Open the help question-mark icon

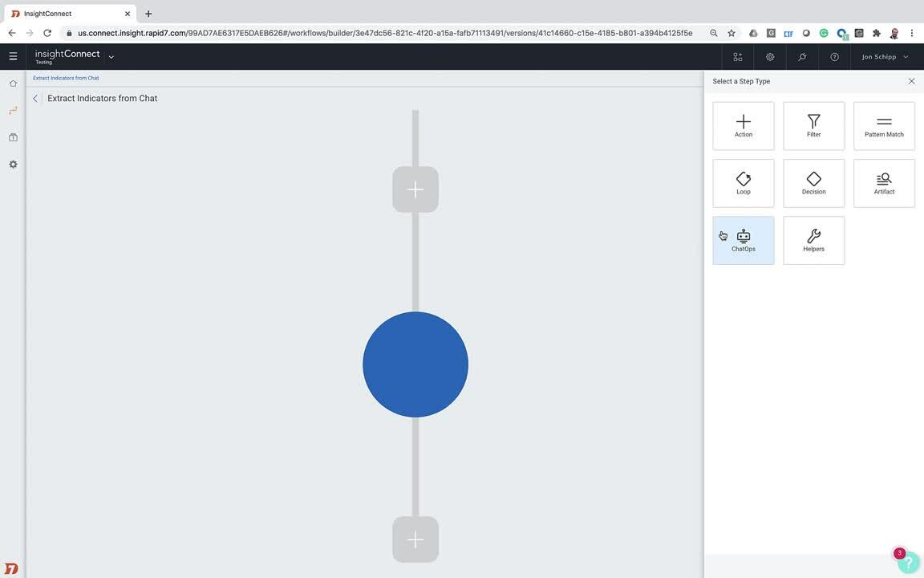834,56
